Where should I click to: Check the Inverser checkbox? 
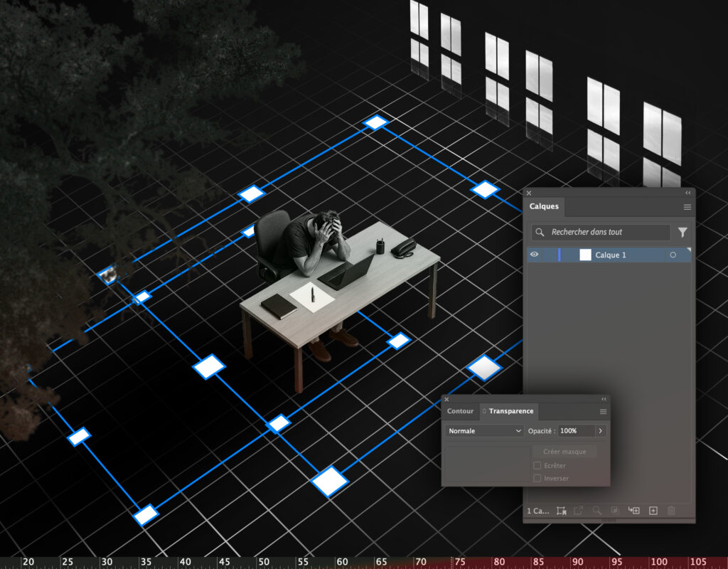[x=537, y=479]
